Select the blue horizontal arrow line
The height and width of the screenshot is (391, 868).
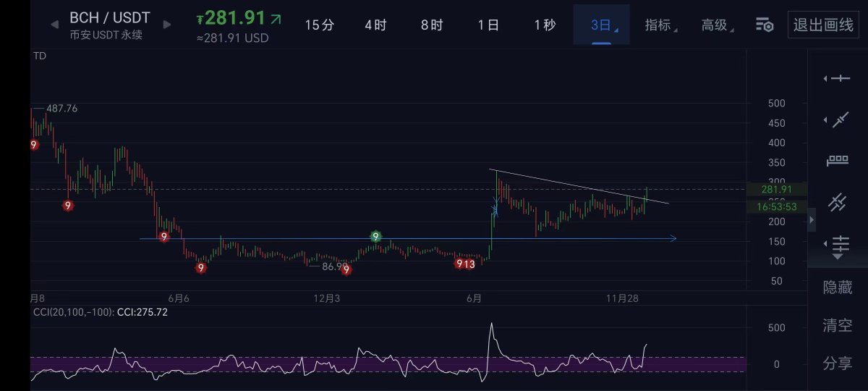(408, 238)
